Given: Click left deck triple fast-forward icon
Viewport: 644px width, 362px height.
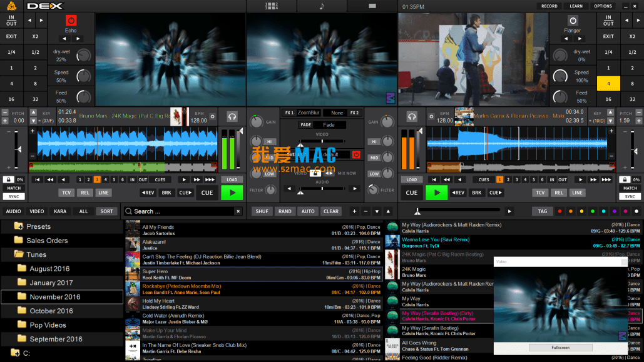Looking at the screenshot, I should 210,180.
